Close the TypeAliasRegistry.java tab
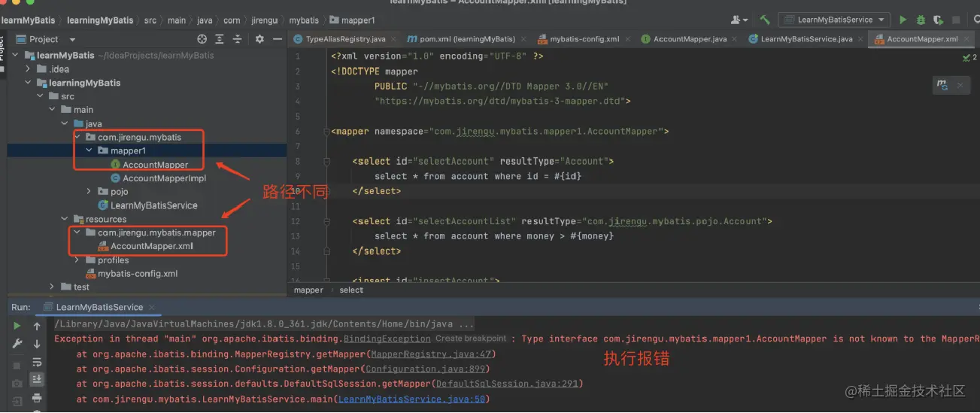This screenshot has height=413, width=980. click(x=393, y=39)
